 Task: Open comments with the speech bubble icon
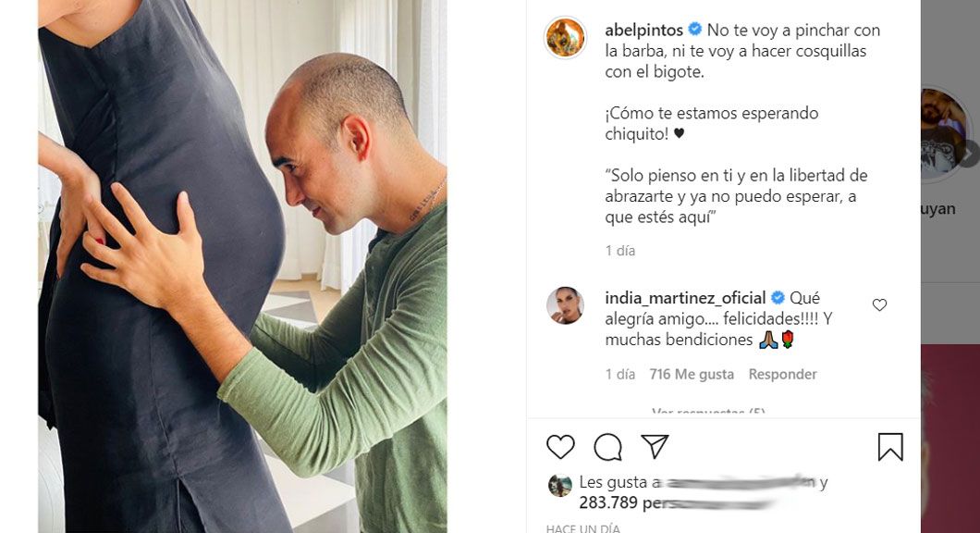tap(607, 447)
